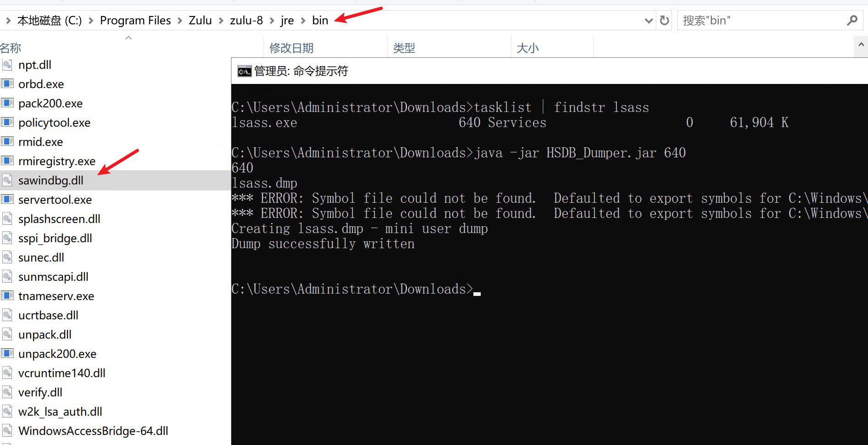Select the WindowsAccessBridge-64.dll file name
This screenshot has height=445, width=868.
[93, 431]
